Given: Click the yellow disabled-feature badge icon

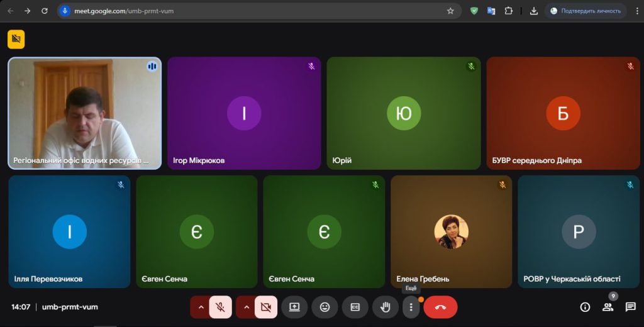Looking at the screenshot, I should pyautogui.click(x=16, y=40).
